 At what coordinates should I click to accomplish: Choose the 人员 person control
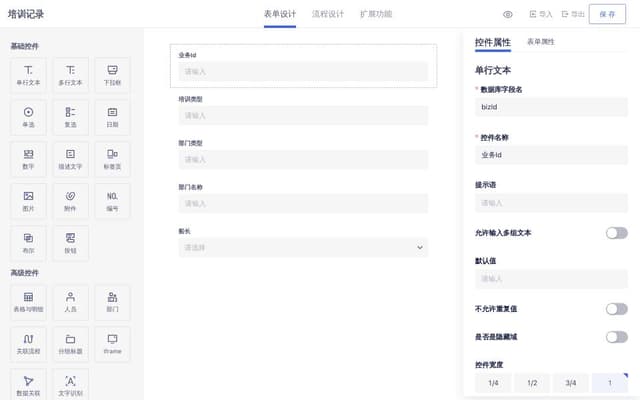pyautogui.click(x=70, y=302)
